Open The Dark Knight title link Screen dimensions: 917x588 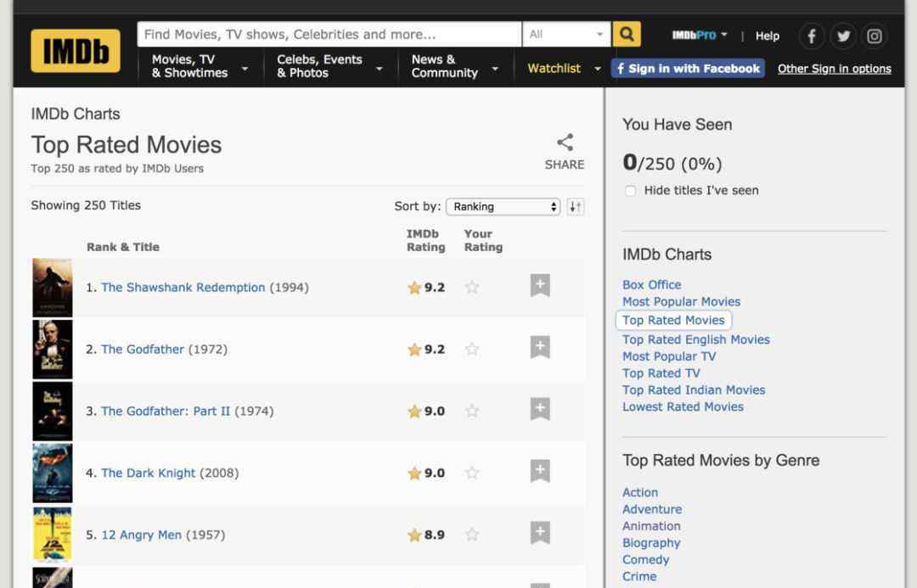coord(148,473)
